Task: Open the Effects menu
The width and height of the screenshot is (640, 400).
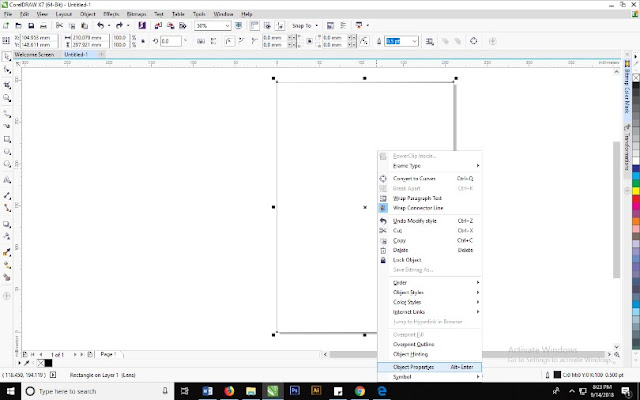Action: click(x=111, y=14)
